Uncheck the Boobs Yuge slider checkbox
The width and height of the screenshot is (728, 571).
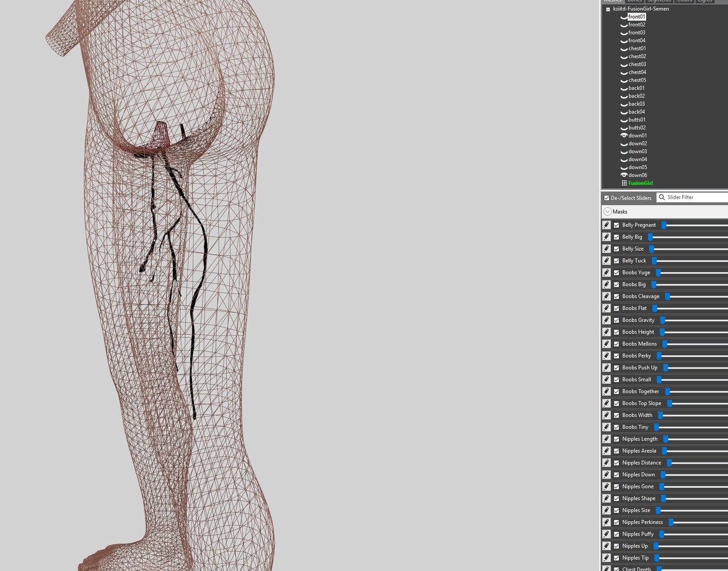point(616,273)
